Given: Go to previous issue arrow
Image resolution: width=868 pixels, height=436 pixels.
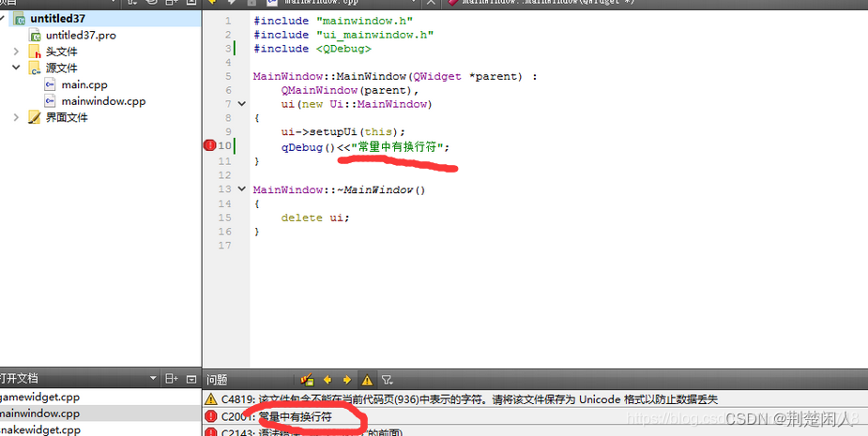Looking at the screenshot, I should pos(327,380).
